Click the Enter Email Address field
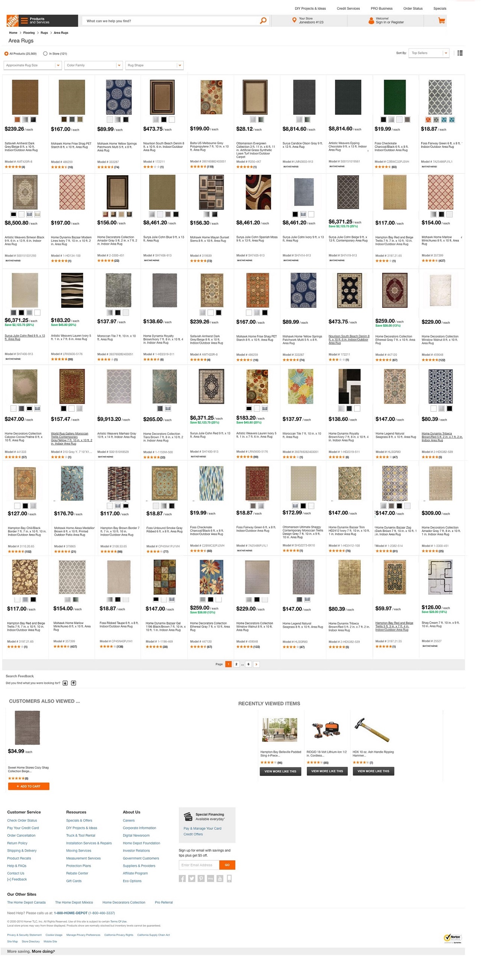481x980 pixels. click(199, 865)
